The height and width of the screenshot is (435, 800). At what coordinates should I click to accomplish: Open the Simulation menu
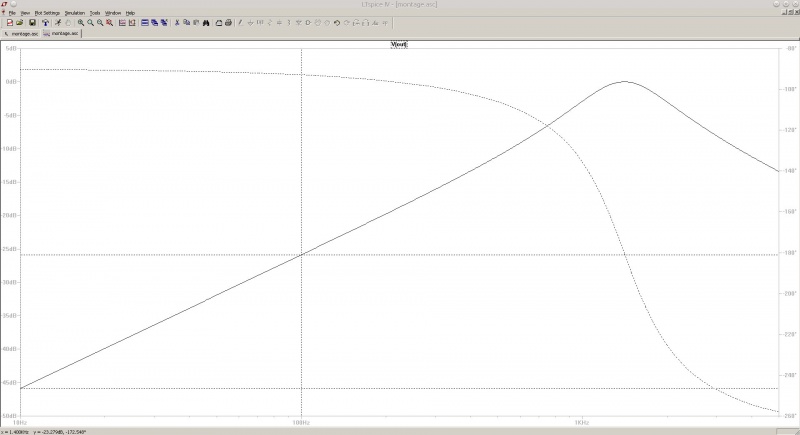[x=74, y=13]
